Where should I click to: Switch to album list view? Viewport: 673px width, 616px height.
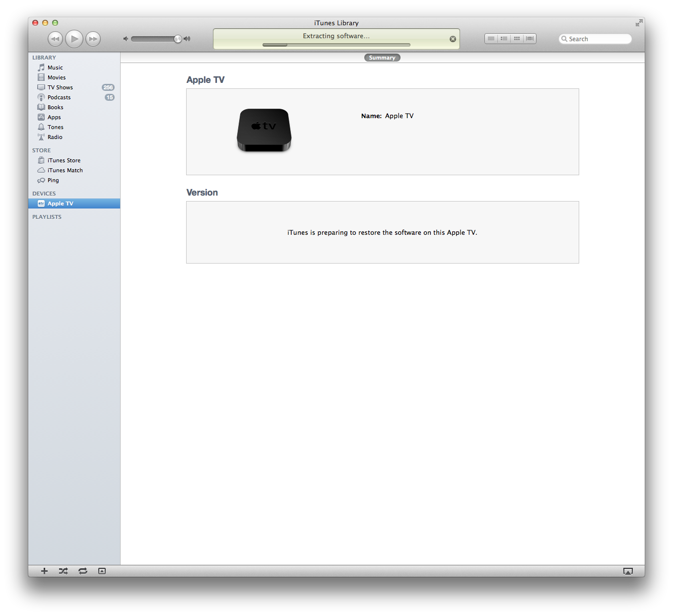tap(504, 39)
